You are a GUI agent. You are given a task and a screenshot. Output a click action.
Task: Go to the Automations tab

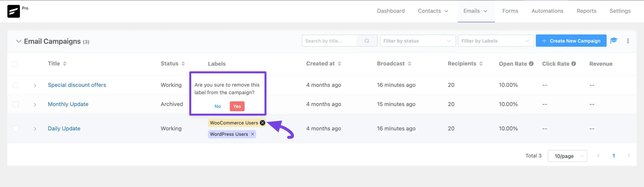pyautogui.click(x=547, y=11)
